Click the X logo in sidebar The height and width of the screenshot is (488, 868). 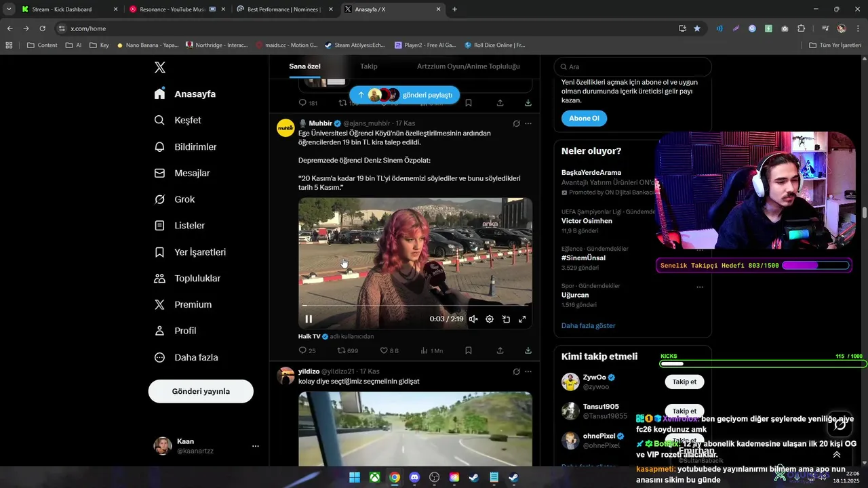pyautogui.click(x=160, y=67)
